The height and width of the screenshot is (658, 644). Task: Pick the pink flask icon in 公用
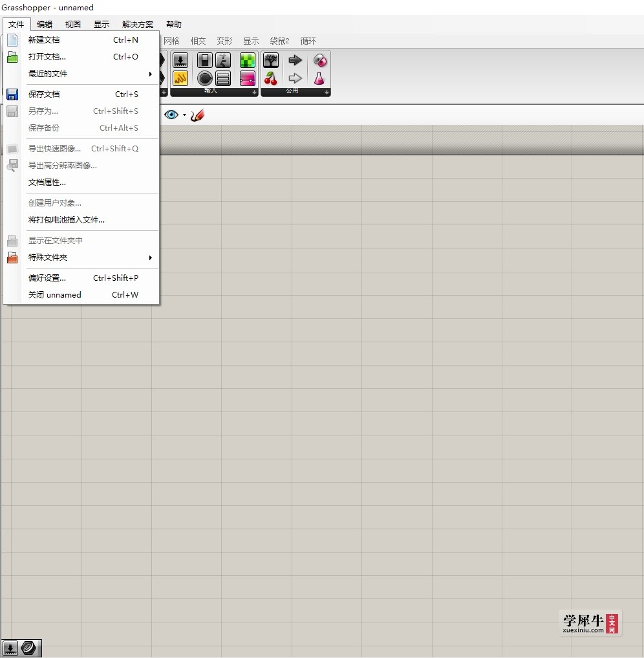(319, 78)
